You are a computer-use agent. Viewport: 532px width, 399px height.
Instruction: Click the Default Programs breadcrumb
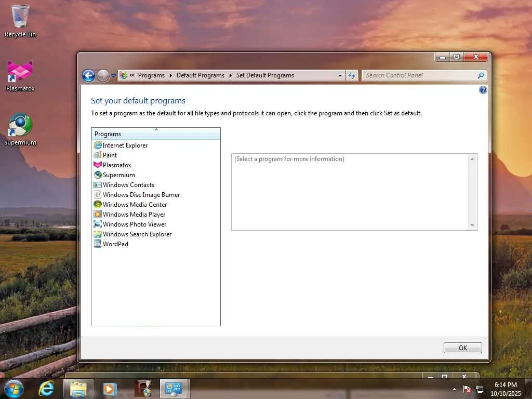200,75
